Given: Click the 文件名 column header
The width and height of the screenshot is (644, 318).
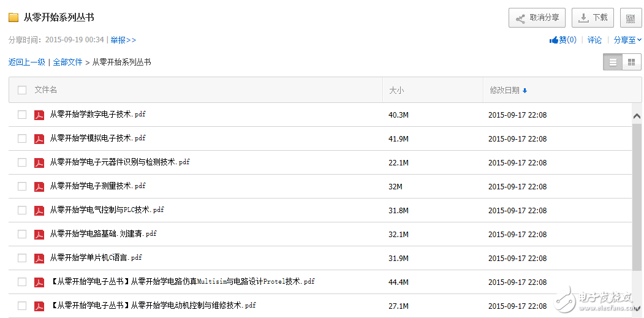Looking at the screenshot, I should 46,90.
